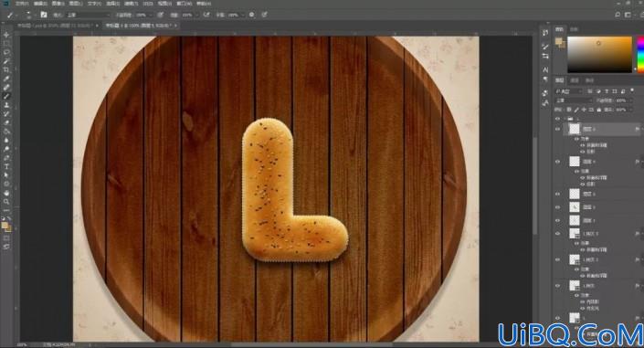This screenshot has height=348, width=644.
Task: Enable airbrush mode in options bar
Action: coord(206,15)
